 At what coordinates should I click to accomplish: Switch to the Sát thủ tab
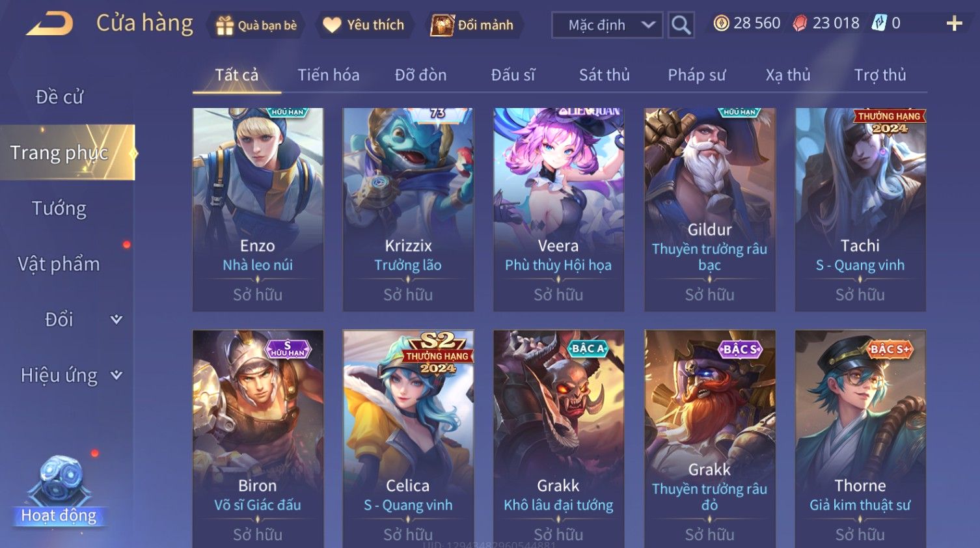604,75
